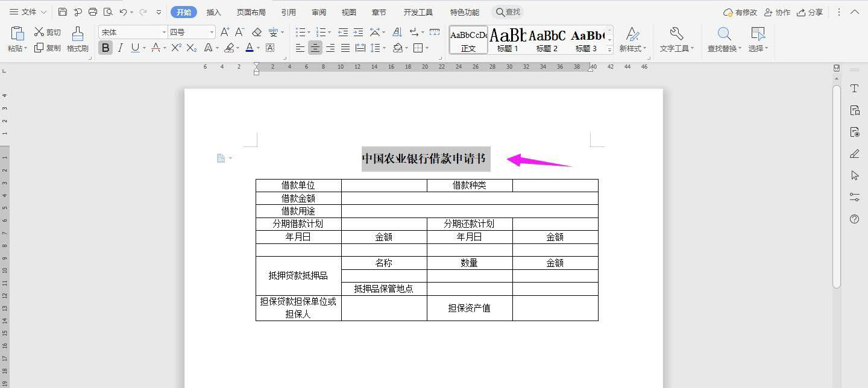This screenshot has height=388, width=868.
Task: Click the Select (选择) cursor icon
Action: pyautogui.click(x=758, y=34)
